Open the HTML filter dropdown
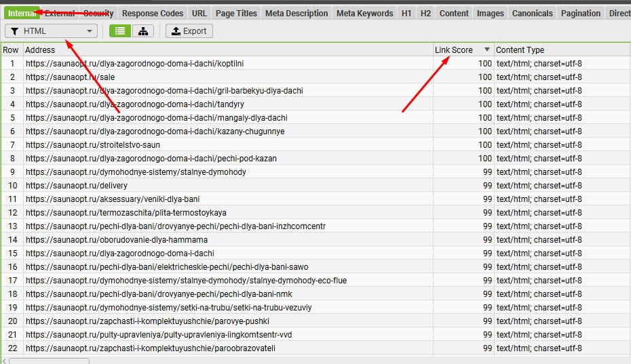The image size is (631, 364). click(51, 31)
